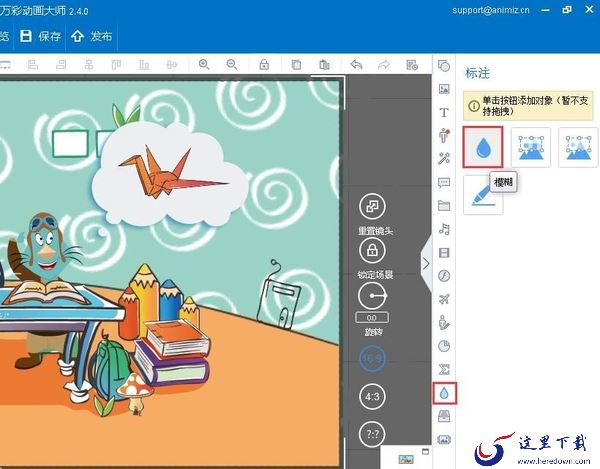Select the custom ?:? aspect ratio

(372, 434)
